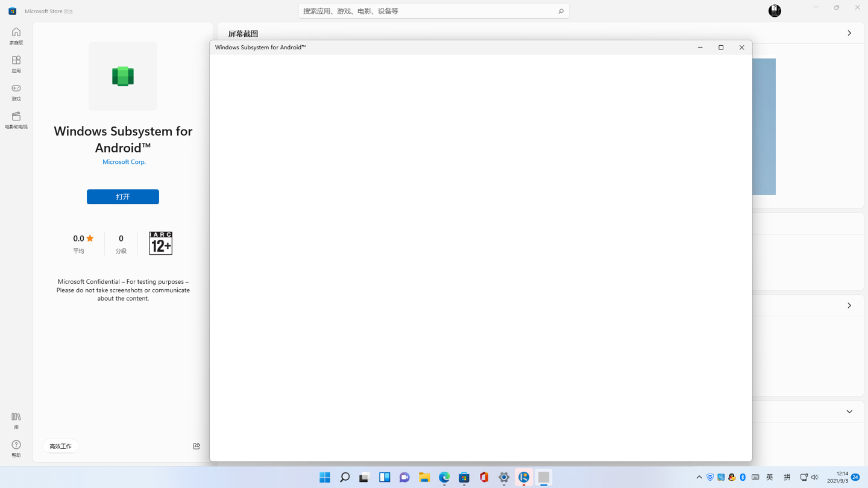
Task: Open the Apps section in Store sidebar
Action: pos(16,64)
